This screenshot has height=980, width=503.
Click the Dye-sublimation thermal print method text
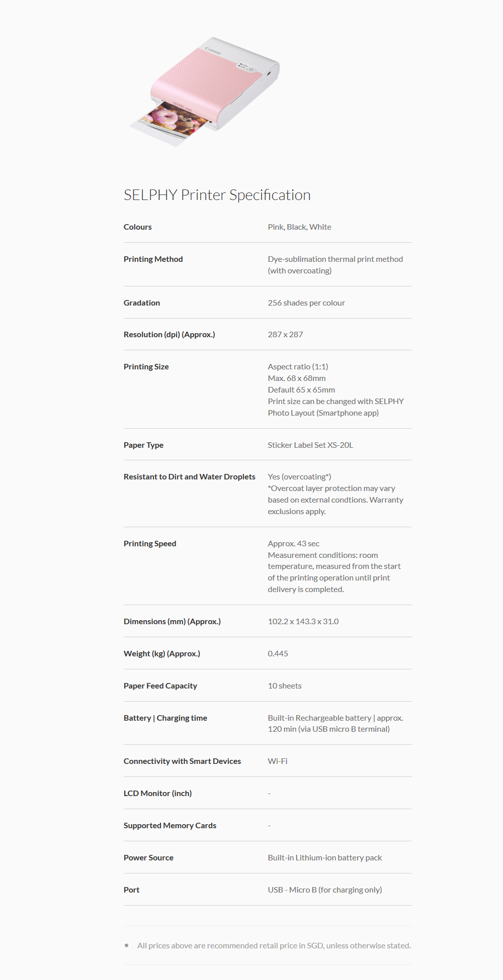click(335, 259)
